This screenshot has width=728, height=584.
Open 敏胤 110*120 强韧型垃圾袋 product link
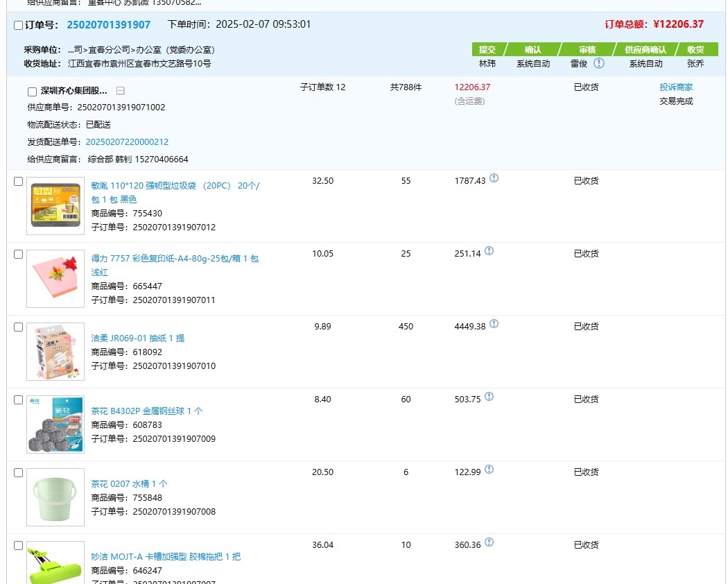tap(175, 192)
